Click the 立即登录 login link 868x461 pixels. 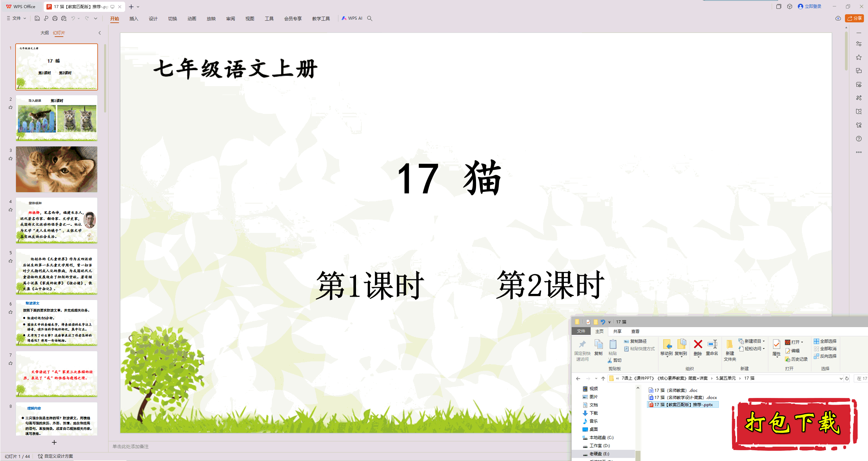pyautogui.click(x=810, y=6)
